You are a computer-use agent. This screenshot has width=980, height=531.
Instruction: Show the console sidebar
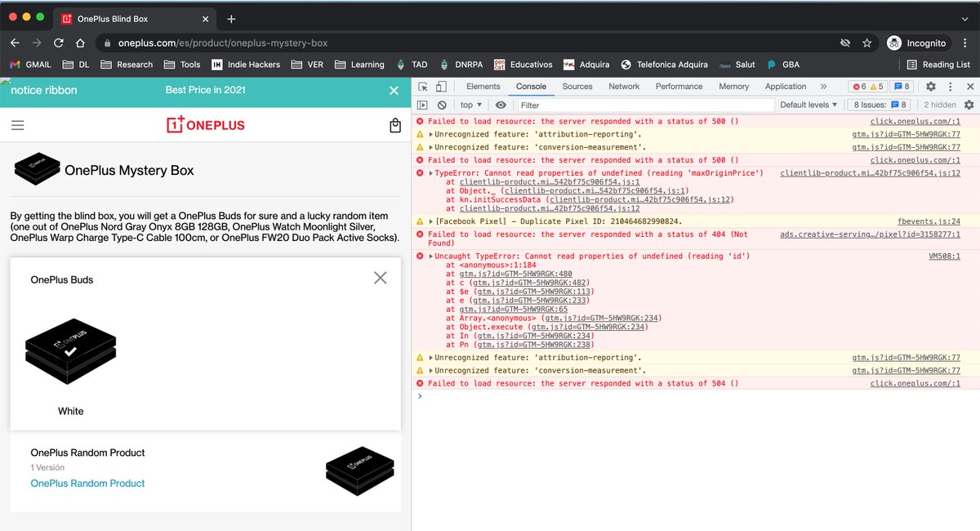pyautogui.click(x=422, y=105)
